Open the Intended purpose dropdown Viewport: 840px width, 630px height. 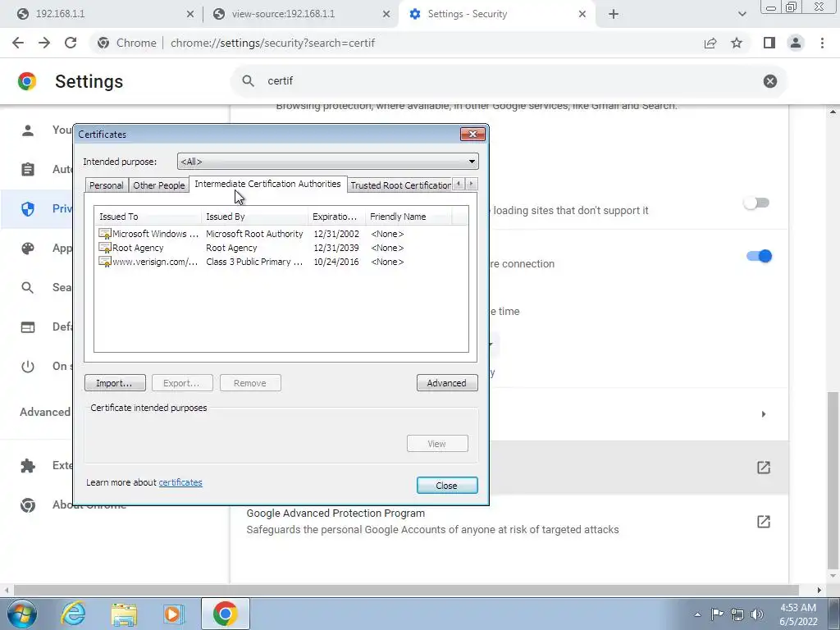click(328, 162)
